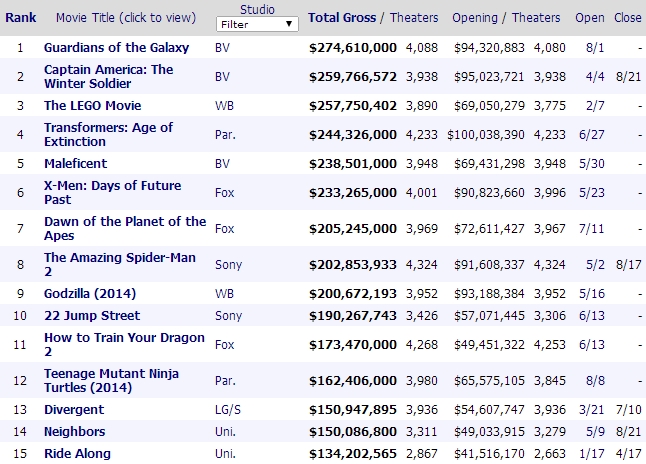Click the BV studio link for Maleficent
Image resolution: width=646 pixels, height=464 pixels.
(x=224, y=163)
